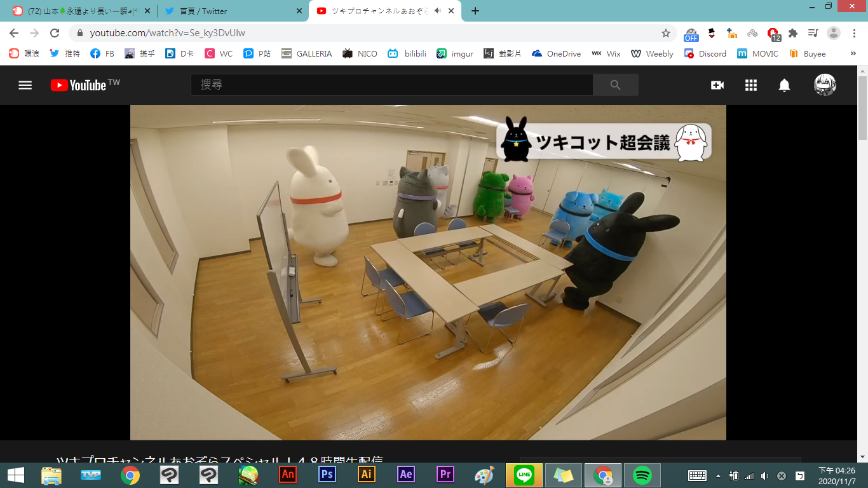Click the YouTube search magnifier button
This screenshot has height=488, width=868.
point(615,85)
